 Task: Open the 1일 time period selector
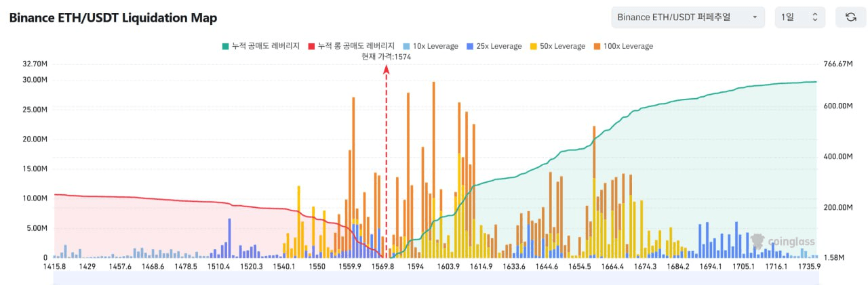[x=800, y=17]
